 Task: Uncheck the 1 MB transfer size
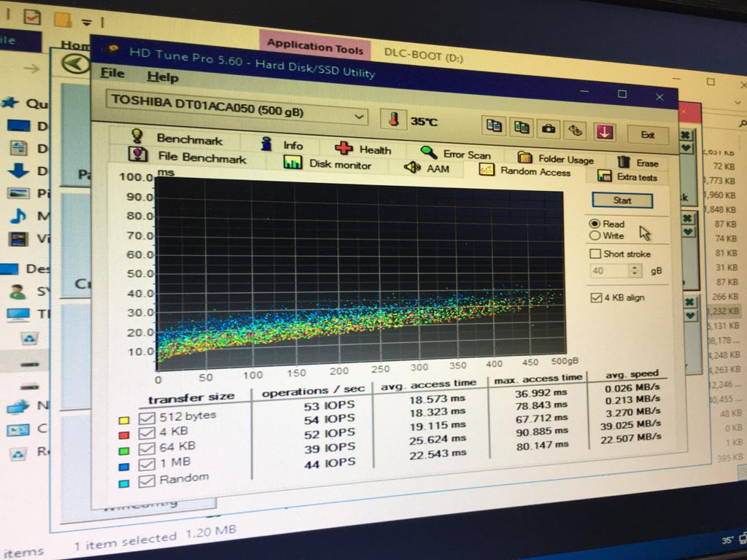tap(147, 464)
